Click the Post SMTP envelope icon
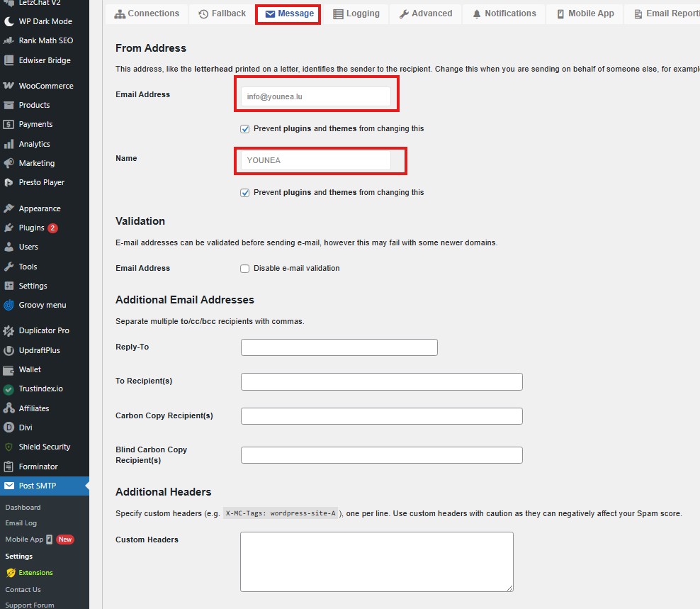The width and height of the screenshot is (700, 609). (x=9, y=486)
